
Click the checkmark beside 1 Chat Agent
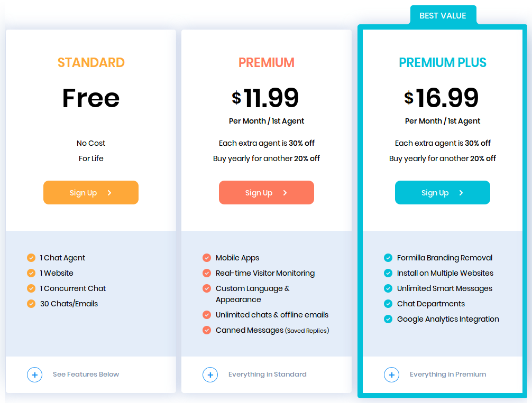[31, 258]
